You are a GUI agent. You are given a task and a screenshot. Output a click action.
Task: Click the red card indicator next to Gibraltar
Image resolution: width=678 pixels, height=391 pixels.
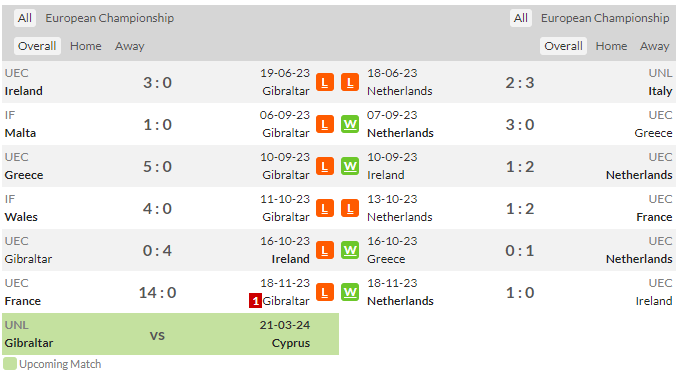click(255, 301)
